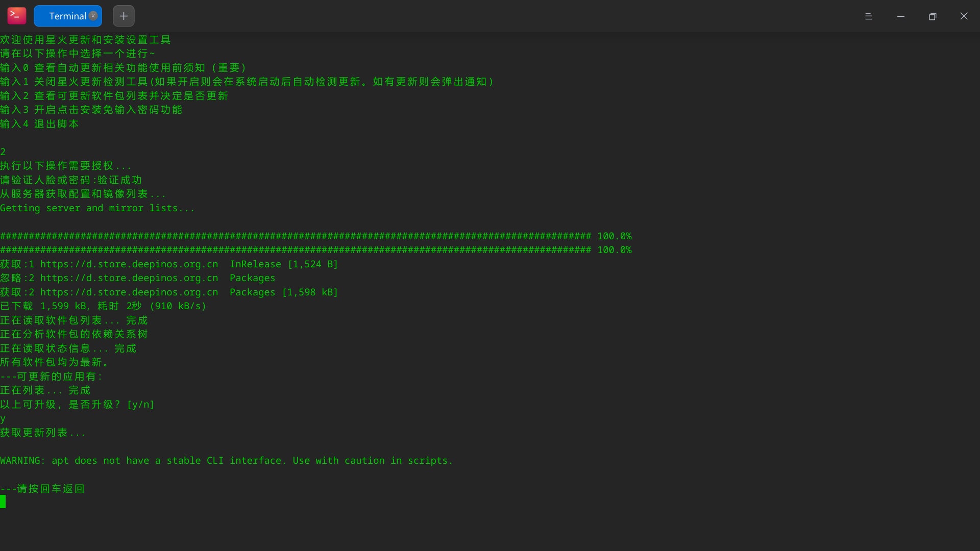Select the line reading 输入4 退出脚本
Viewport: 980px width, 551px height.
click(x=39, y=123)
